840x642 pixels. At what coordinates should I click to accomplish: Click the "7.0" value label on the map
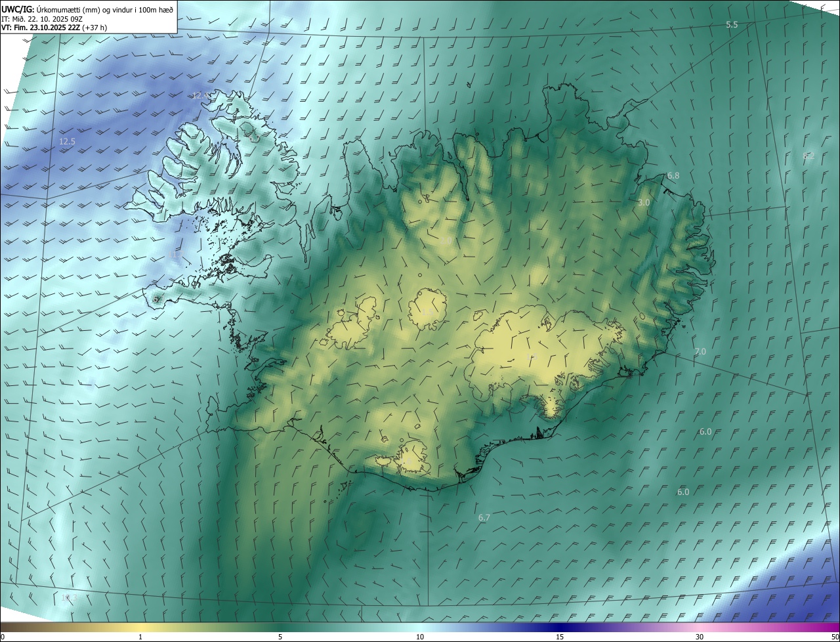[x=700, y=352]
